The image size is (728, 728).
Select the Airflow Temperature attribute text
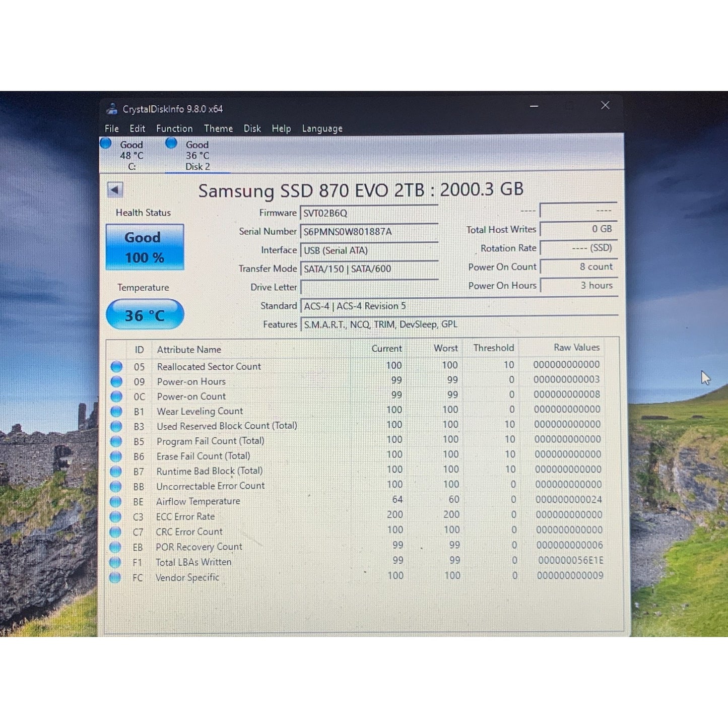click(x=198, y=501)
